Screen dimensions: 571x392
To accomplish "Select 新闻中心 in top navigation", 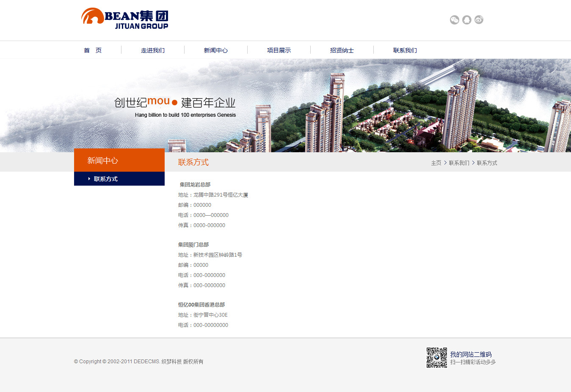I will tap(216, 50).
